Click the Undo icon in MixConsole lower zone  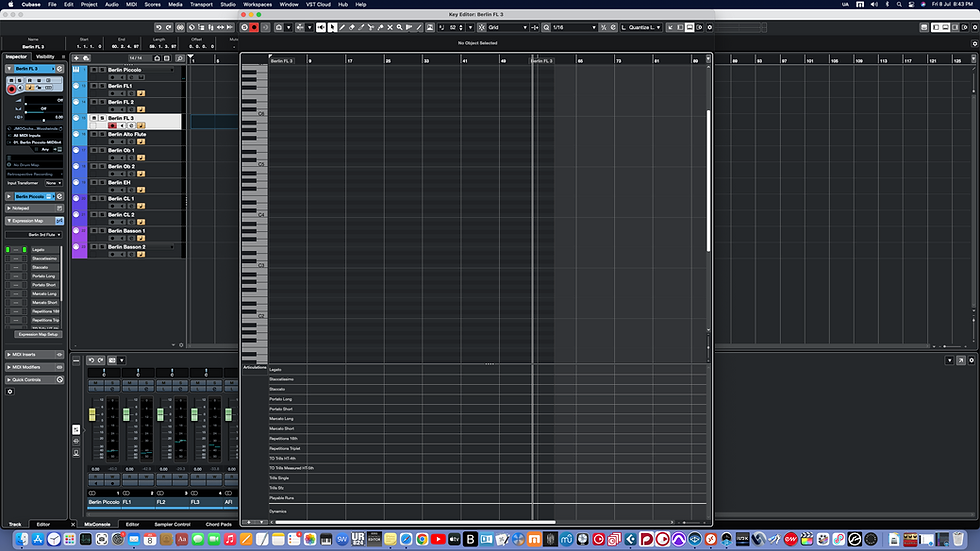[91, 360]
